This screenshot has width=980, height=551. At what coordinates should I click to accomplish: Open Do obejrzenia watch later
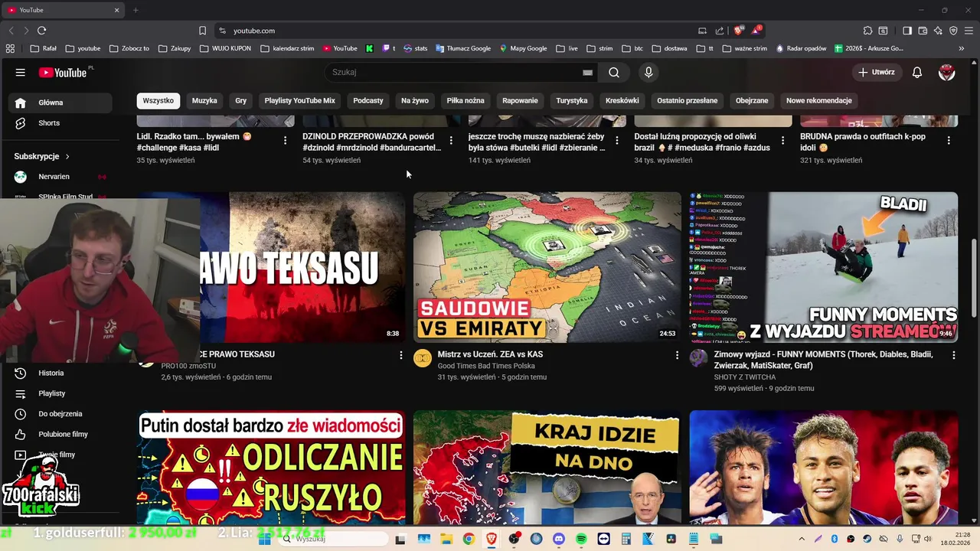(x=60, y=414)
